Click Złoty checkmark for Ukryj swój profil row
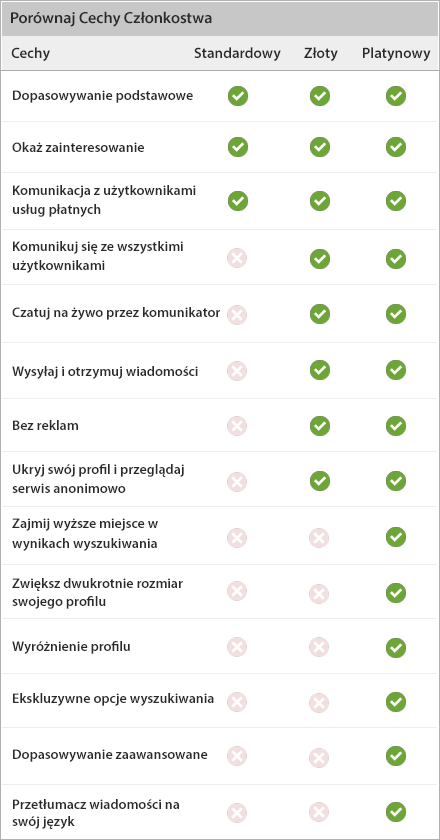 320,481
